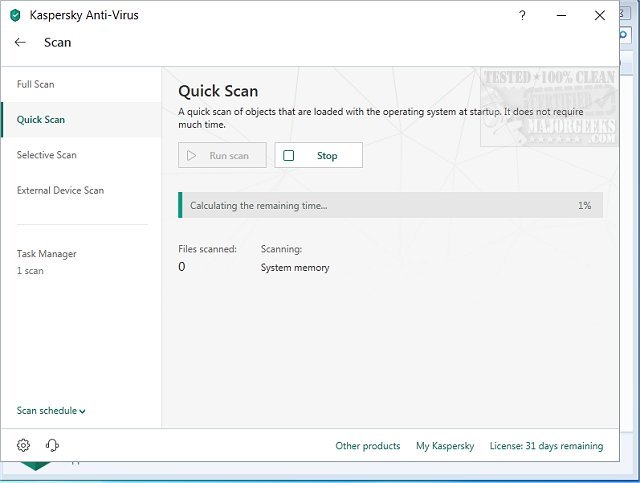Viewport: 640px width, 483px height.
Task: Click the 'System memory' scanning status
Action: (x=295, y=268)
